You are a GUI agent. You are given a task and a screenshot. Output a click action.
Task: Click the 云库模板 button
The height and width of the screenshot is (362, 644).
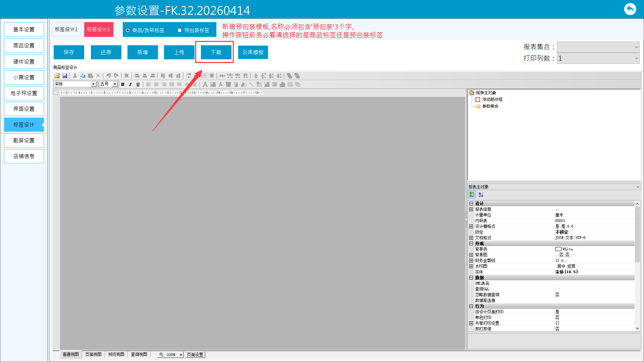(253, 52)
